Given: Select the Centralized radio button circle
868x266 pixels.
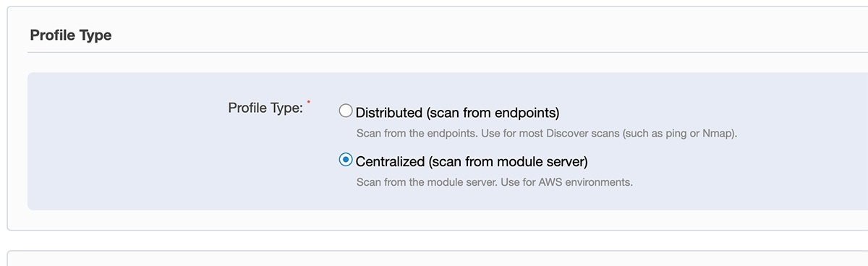Looking at the screenshot, I should point(346,160).
